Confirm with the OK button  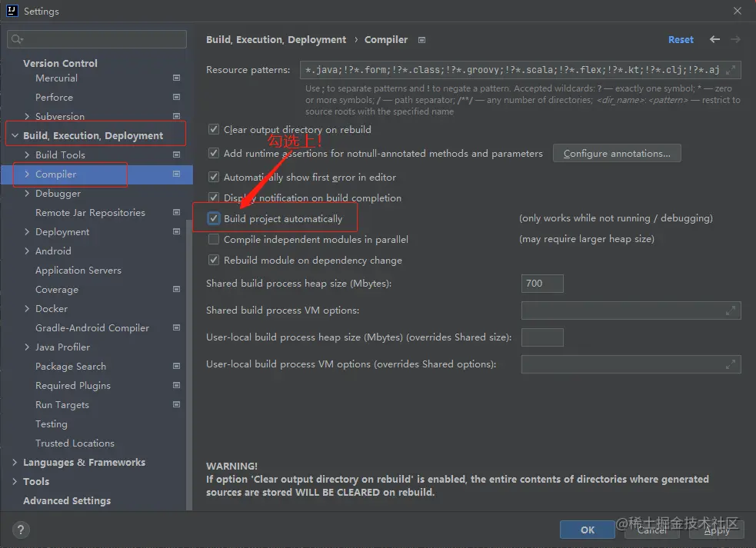[588, 530]
